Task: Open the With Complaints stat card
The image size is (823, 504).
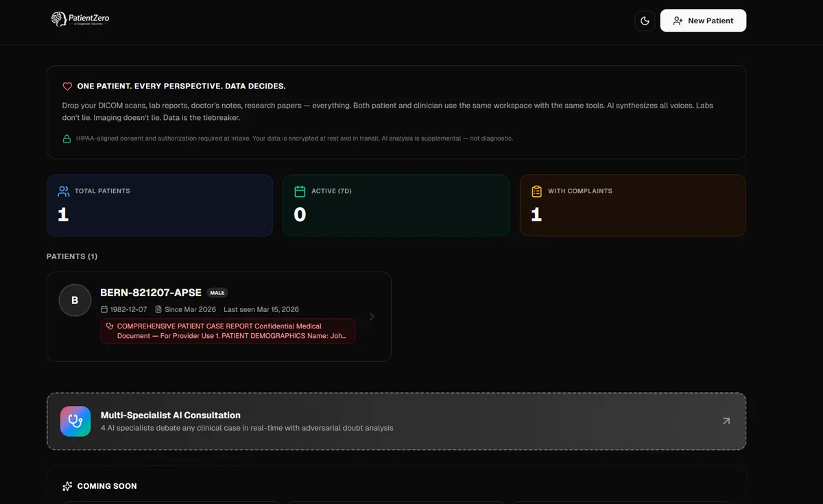Action: (x=633, y=206)
